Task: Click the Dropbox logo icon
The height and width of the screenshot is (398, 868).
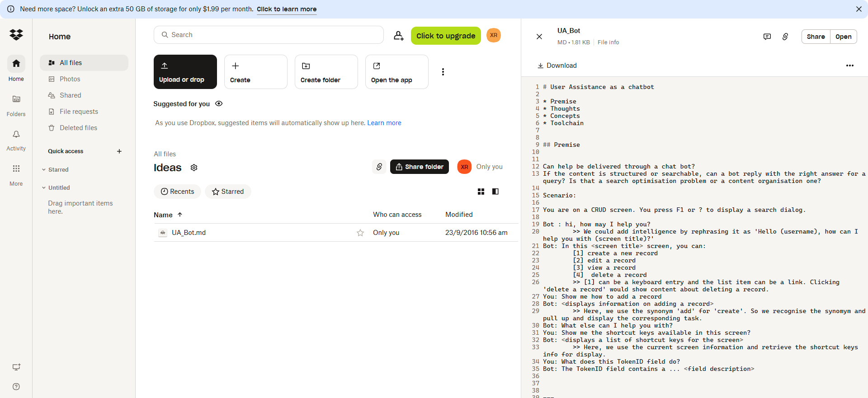Action: click(16, 35)
